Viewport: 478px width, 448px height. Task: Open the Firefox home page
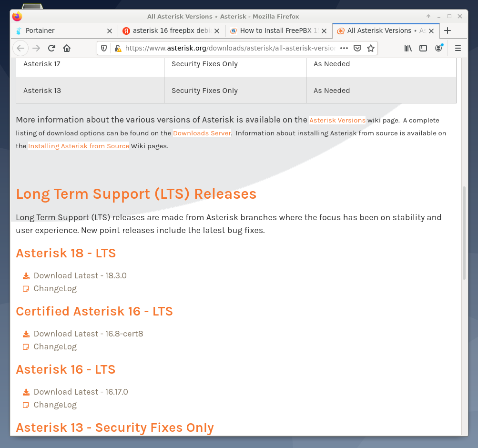tap(67, 48)
